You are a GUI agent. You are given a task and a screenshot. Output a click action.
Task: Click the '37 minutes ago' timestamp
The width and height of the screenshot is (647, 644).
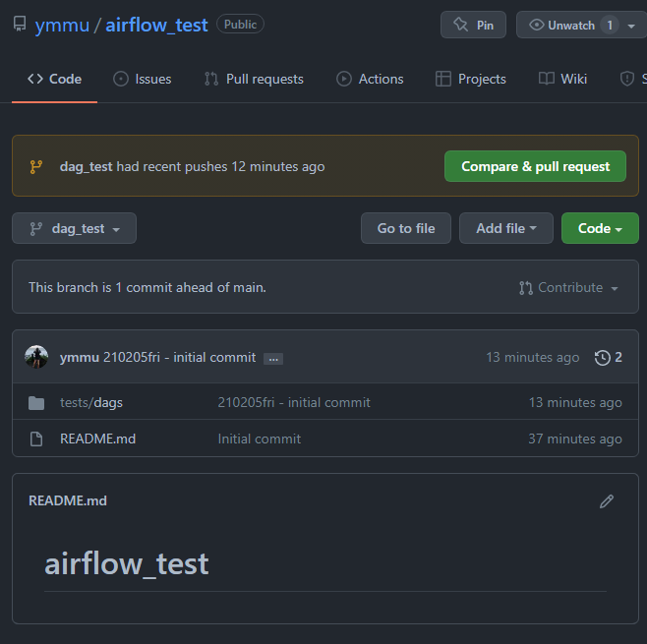(x=575, y=439)
